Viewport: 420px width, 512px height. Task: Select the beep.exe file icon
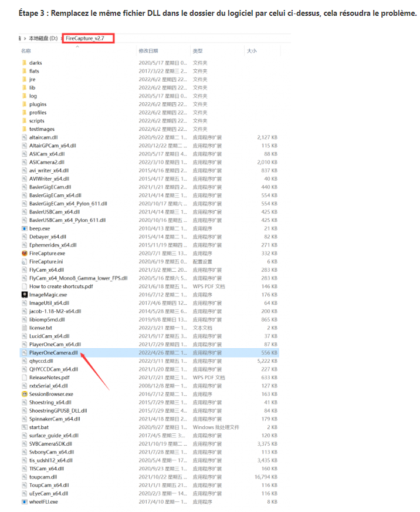(25, 228)
